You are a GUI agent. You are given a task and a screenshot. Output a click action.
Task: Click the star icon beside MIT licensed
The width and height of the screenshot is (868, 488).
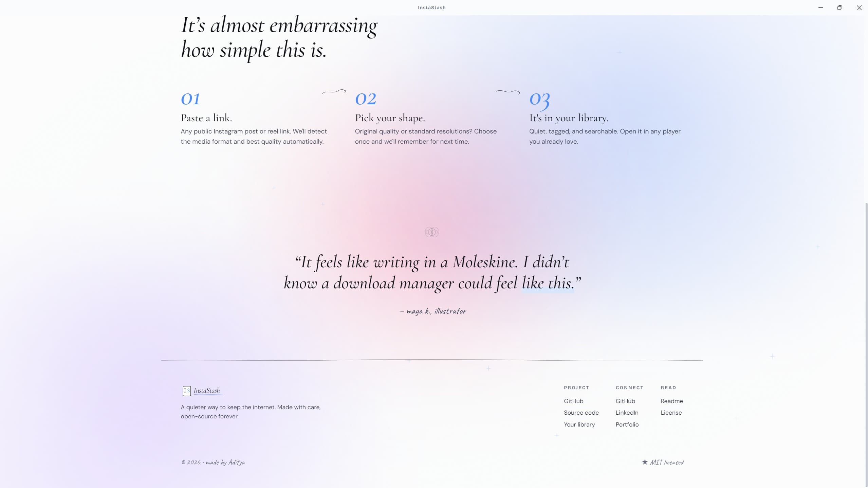pos(645,462)
